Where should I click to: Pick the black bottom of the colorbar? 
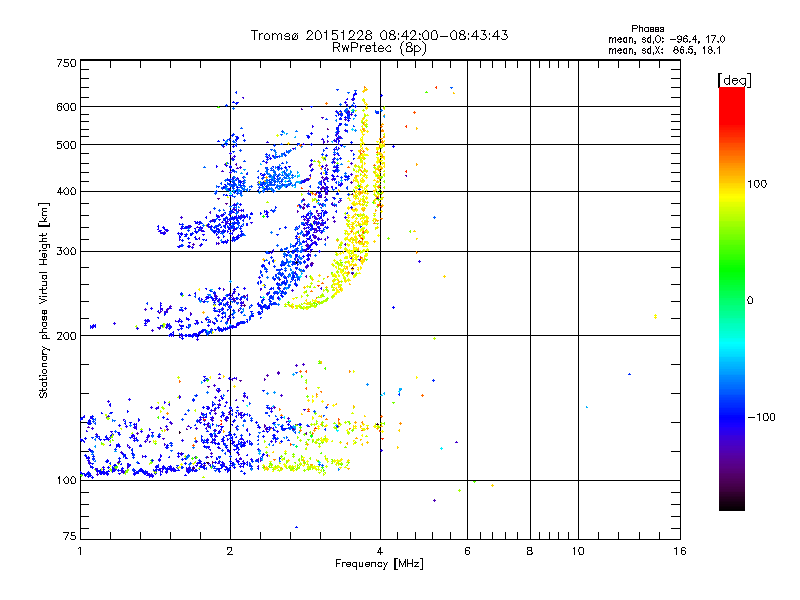[x=732, y=503]
